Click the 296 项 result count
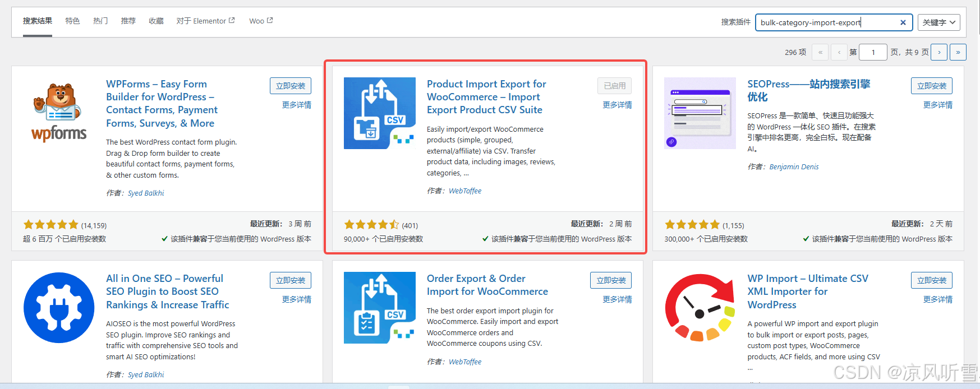This screenshot has height=389, width=980. coord(795,52)
